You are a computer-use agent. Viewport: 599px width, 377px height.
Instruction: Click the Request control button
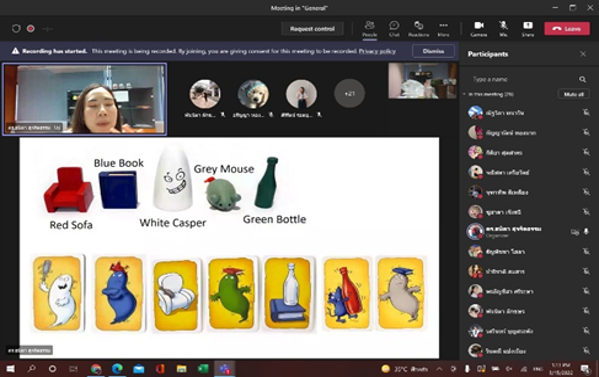[x=312, y=29]
